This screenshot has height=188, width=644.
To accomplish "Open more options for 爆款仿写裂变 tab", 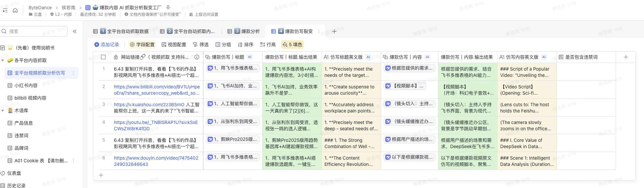I will pyautogui.click(x=319, y=31).
